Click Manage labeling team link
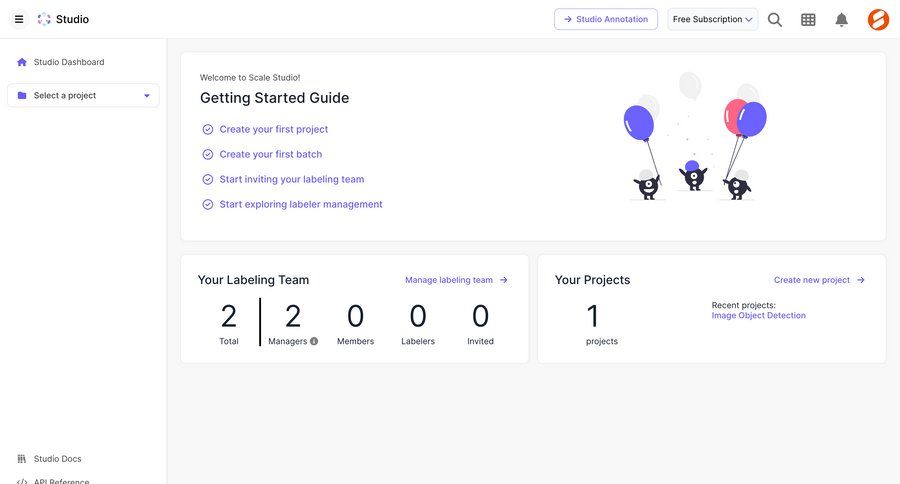 pyautogui.click(x=449, y=280)
